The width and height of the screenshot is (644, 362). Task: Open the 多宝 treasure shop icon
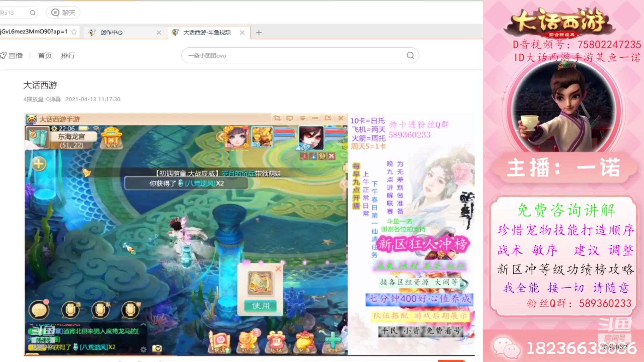point(112,137)
